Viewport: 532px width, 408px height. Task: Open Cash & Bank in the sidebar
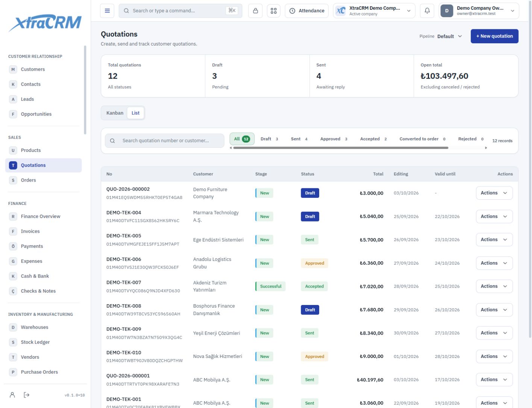[43, 276]
